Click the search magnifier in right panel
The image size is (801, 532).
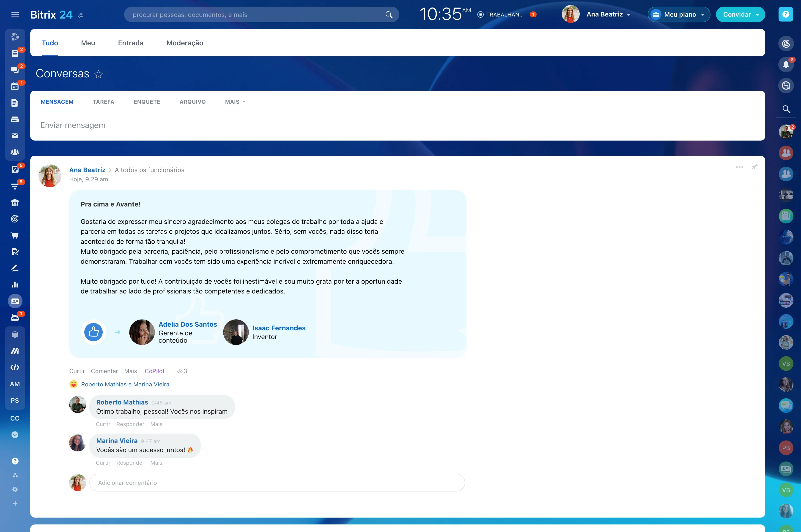786,109
